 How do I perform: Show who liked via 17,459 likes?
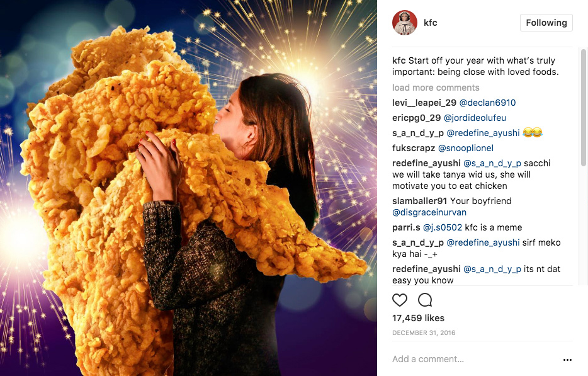point(418,318)
